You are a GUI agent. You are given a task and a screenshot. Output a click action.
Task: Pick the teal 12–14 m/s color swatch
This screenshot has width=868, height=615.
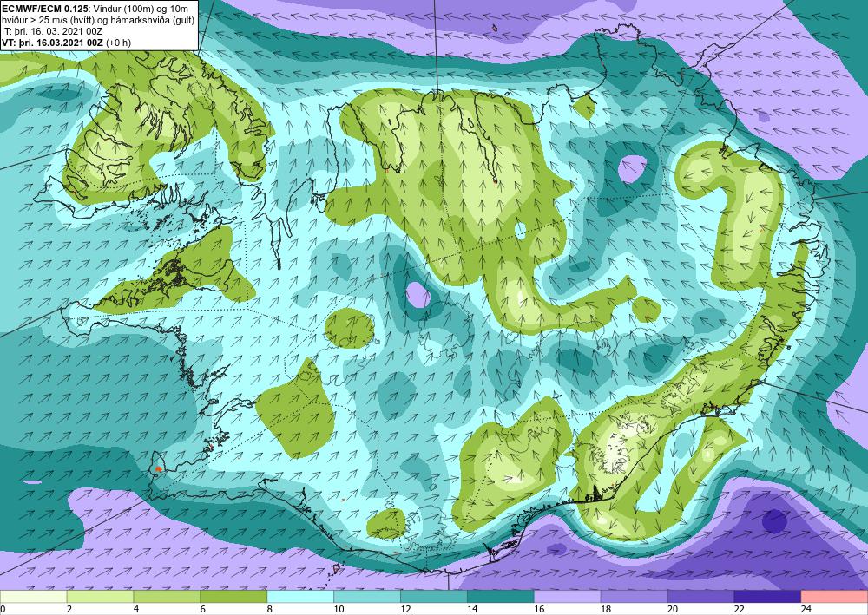tap(434, 597)
